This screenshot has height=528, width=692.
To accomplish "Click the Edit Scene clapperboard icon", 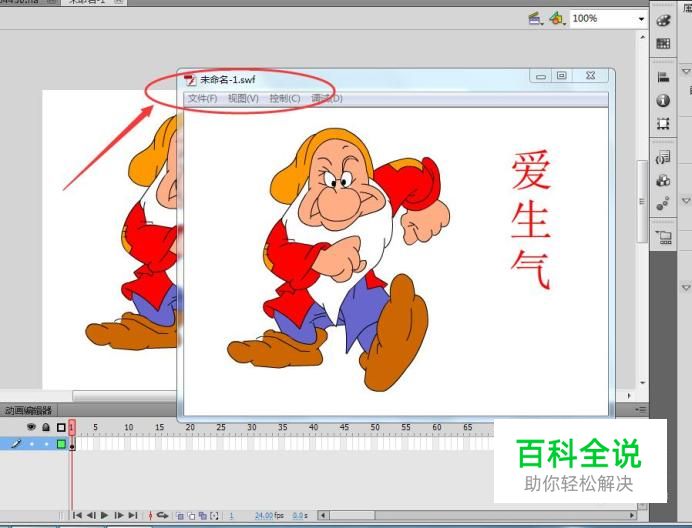I will [x=535, y=19].
